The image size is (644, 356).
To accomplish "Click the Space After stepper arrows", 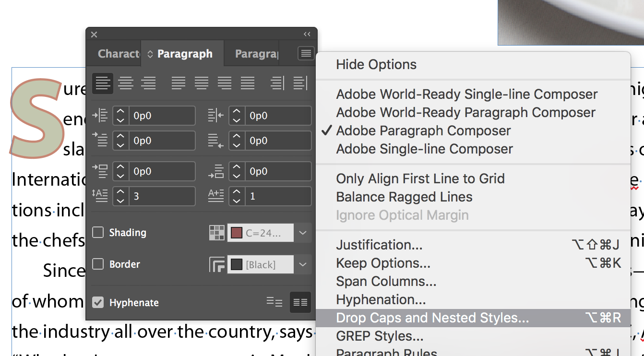I will [237, 171].
